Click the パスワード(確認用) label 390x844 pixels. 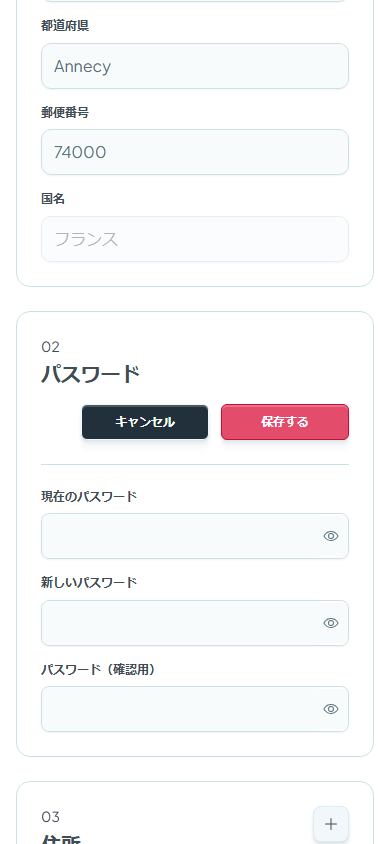point(98,669)
